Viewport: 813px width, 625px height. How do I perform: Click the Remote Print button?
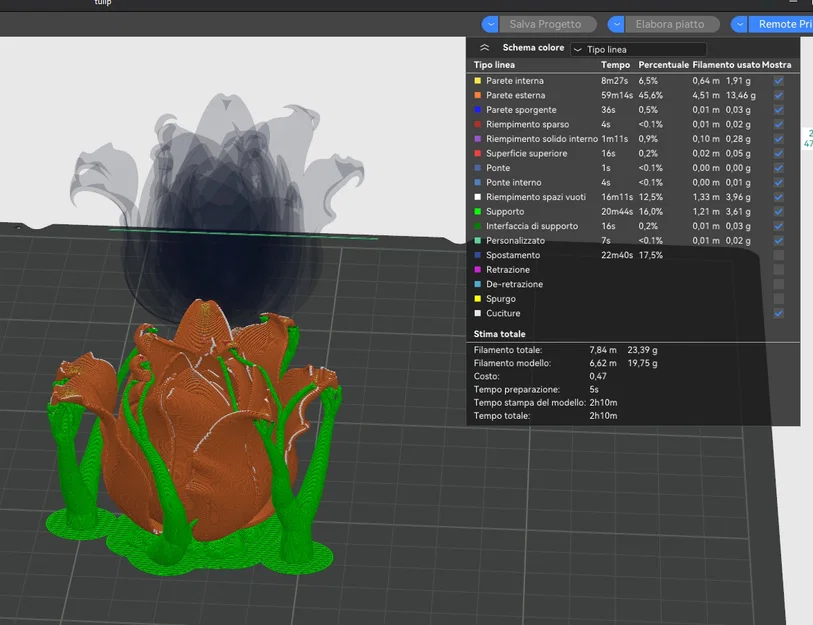click(x=781, y=24)
